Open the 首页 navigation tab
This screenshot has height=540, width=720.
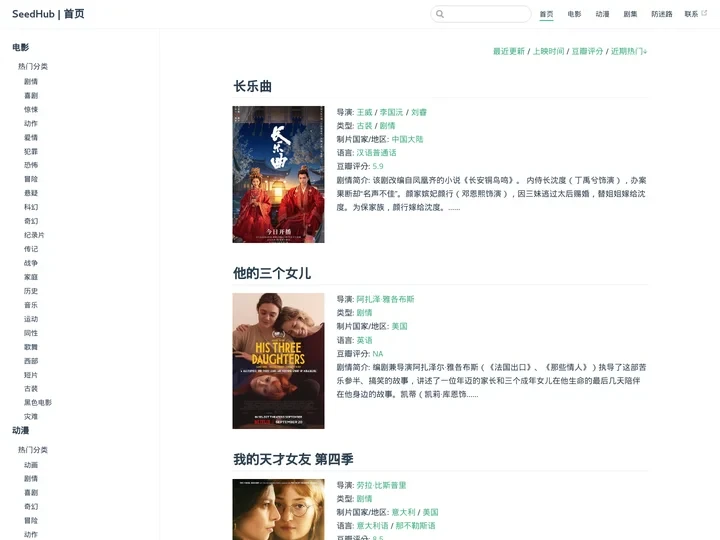tap(546, 14)
